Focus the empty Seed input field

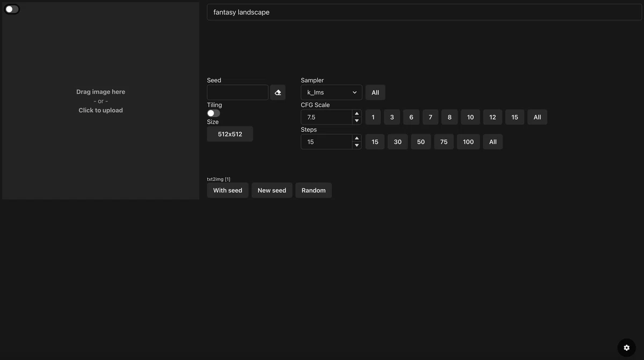click(238, 92)
